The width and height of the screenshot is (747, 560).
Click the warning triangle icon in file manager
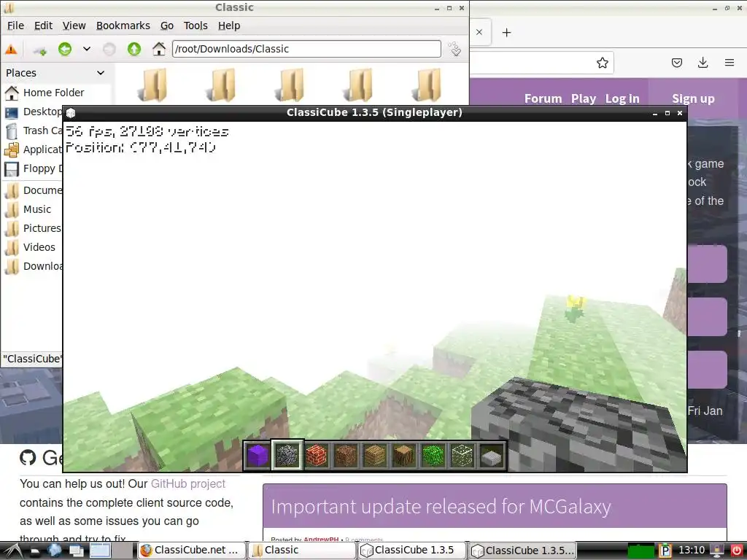coord(11,49)
